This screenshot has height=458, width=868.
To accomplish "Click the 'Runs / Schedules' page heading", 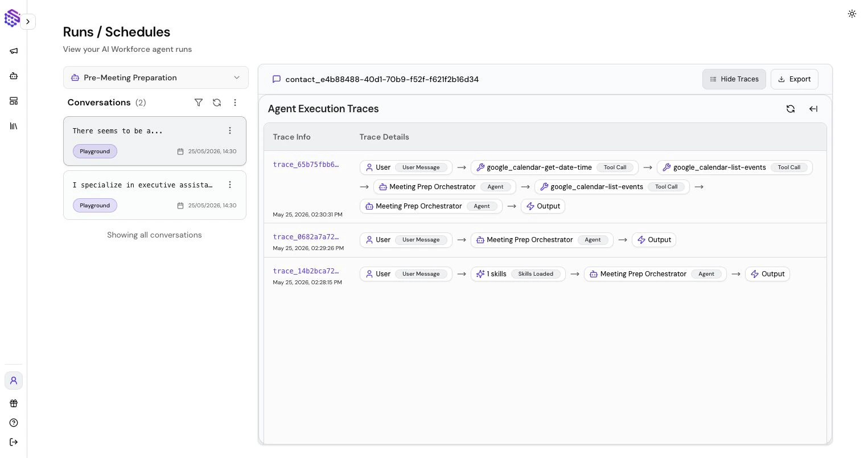I will [x=117, y=32].
